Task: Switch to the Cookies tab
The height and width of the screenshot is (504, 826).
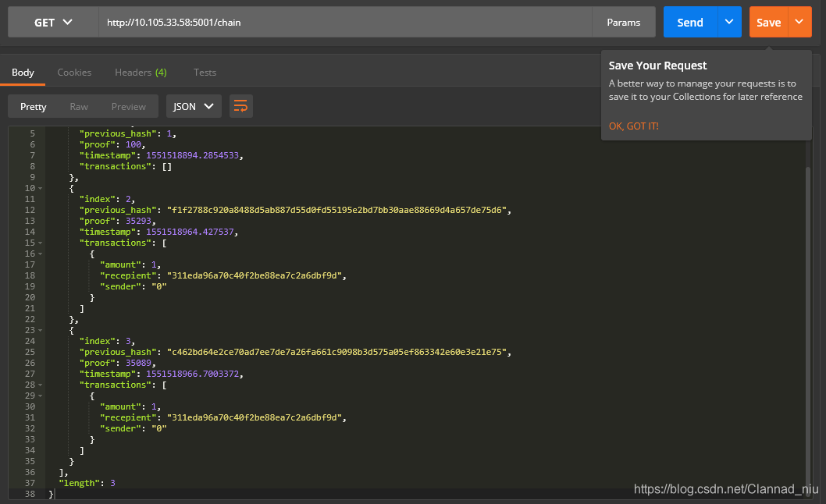Action: [74, 72]
